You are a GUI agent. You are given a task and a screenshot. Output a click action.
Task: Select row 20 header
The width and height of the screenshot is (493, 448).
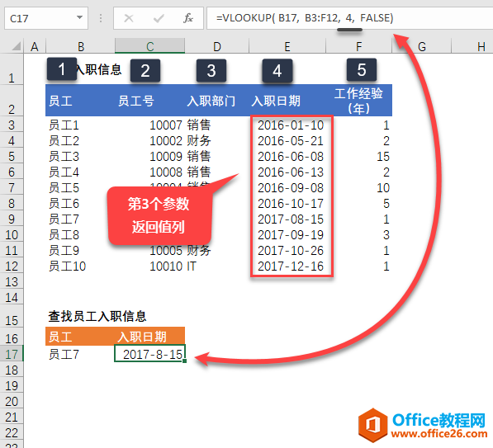click(x=12, y=401)
